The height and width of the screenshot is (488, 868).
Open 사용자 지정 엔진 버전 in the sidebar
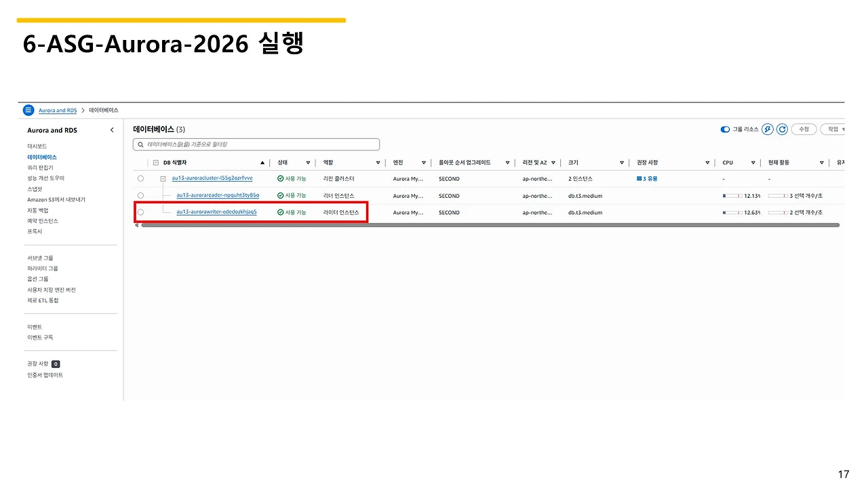click(x=52, y=289)
